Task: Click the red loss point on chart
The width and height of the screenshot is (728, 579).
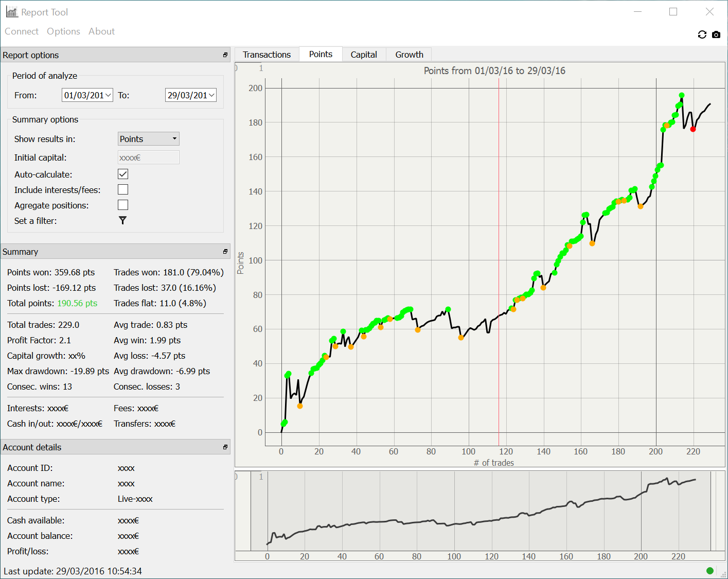Action: tap(693, 129)
